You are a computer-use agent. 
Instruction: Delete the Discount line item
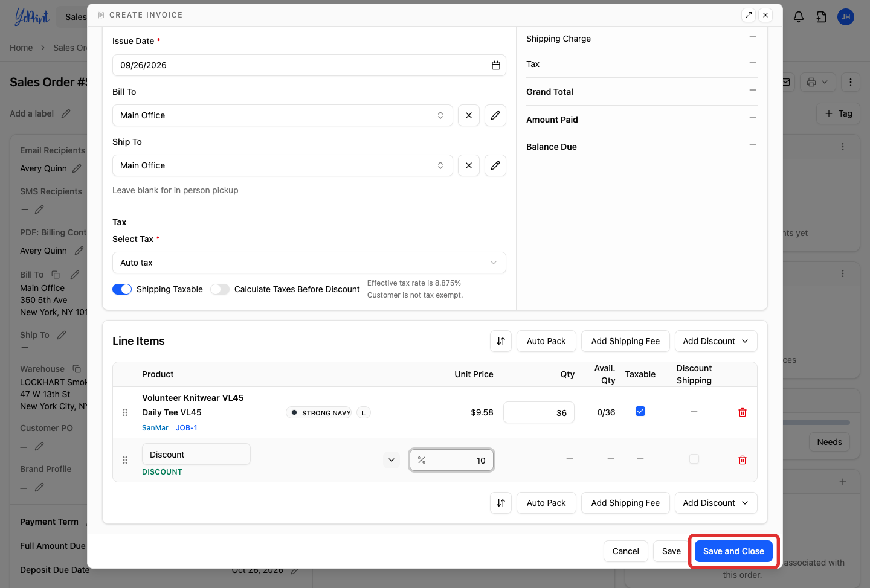tap(743, 460)
